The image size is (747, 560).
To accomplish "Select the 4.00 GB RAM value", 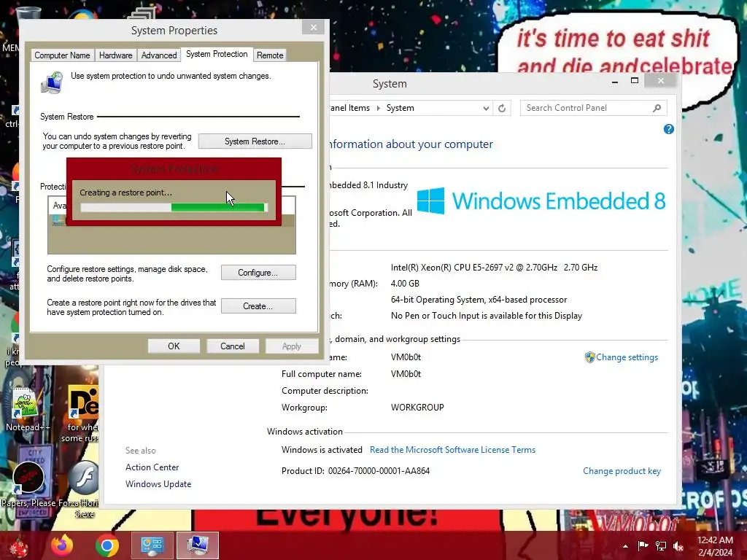I will coord(405,284).
